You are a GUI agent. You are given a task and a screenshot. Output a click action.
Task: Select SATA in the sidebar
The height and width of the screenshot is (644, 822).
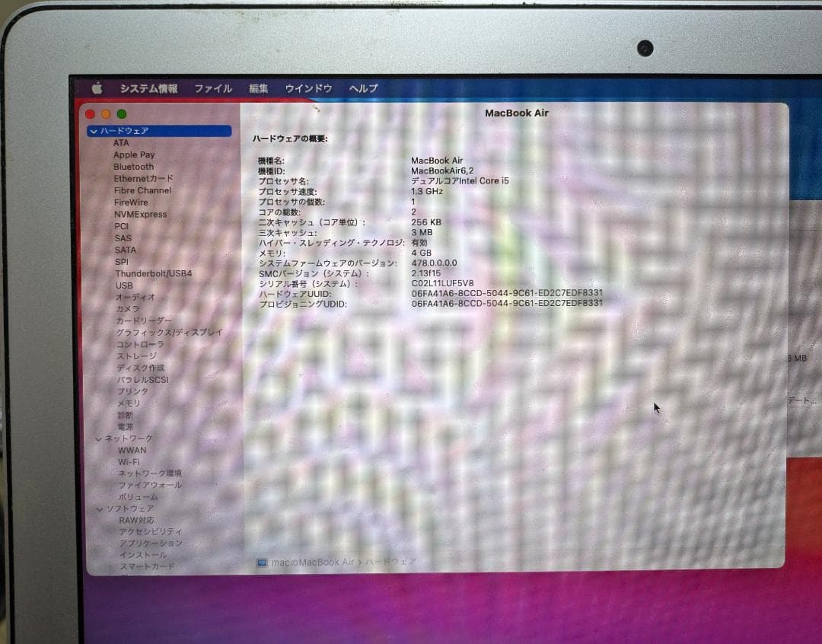click(126, 250)
